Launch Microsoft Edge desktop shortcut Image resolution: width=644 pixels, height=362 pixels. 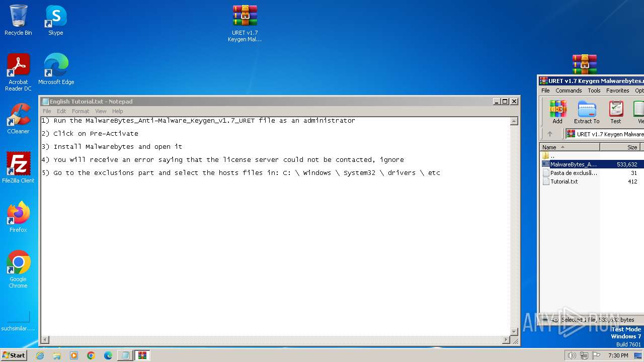coord(56,69)
